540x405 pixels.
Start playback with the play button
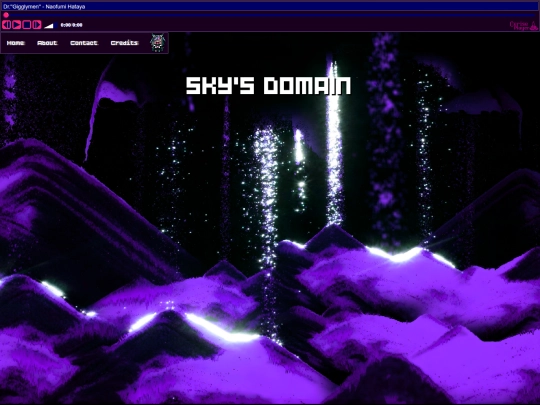click(17, 25)
